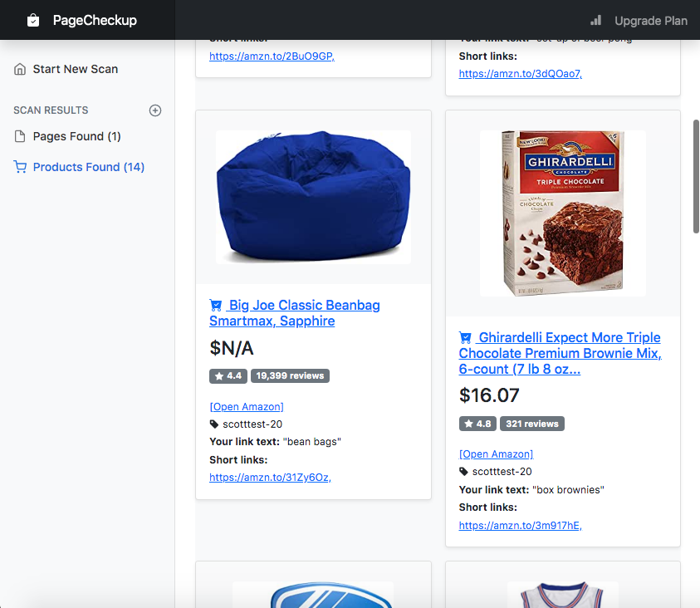Screen dimensions: 700x608
Task: Open the Upgrade Plan link
Action: pos(651,21)
